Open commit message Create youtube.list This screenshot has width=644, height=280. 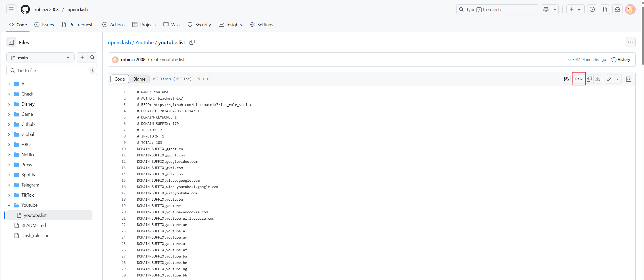[x=166, y=60]
